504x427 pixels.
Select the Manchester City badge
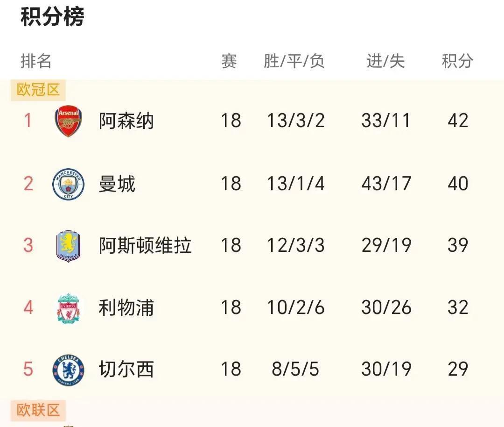68,183
